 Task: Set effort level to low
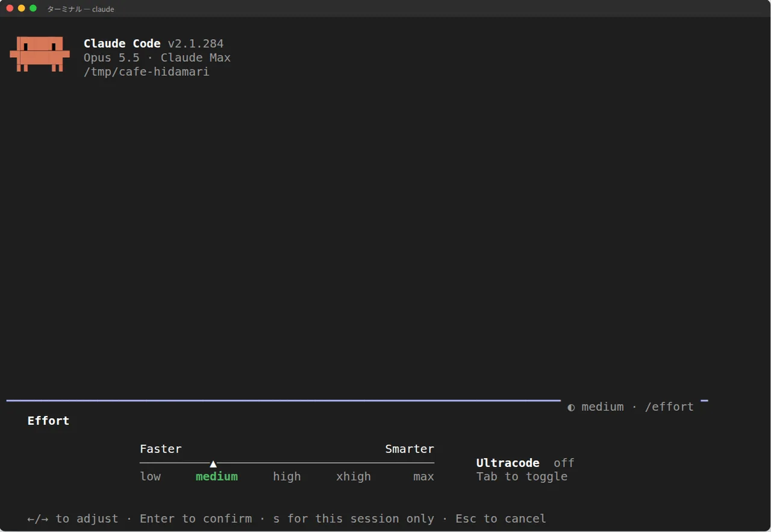pos(150,477)
